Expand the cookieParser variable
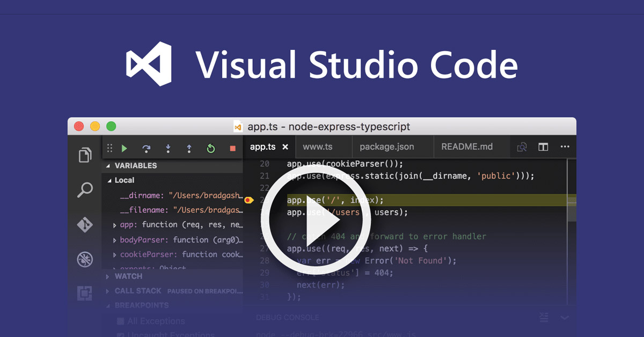 [115, 255]
